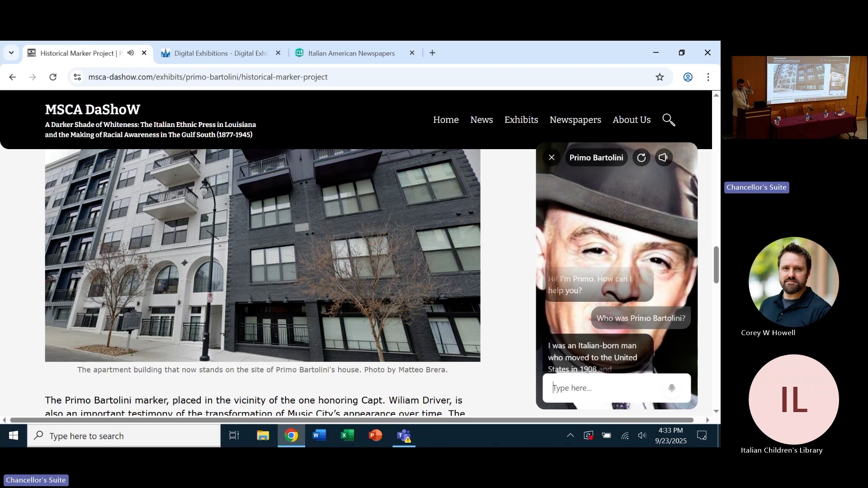Open the website search magnifier icon

669,120
